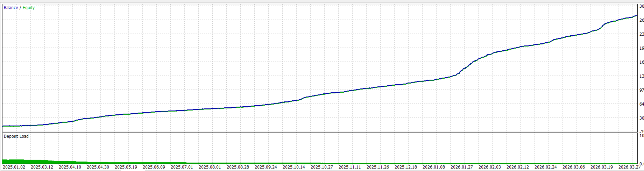Select the 2025.11.26 date marker
The width and height of the screenshot is (644, 171).
[378, 167]
